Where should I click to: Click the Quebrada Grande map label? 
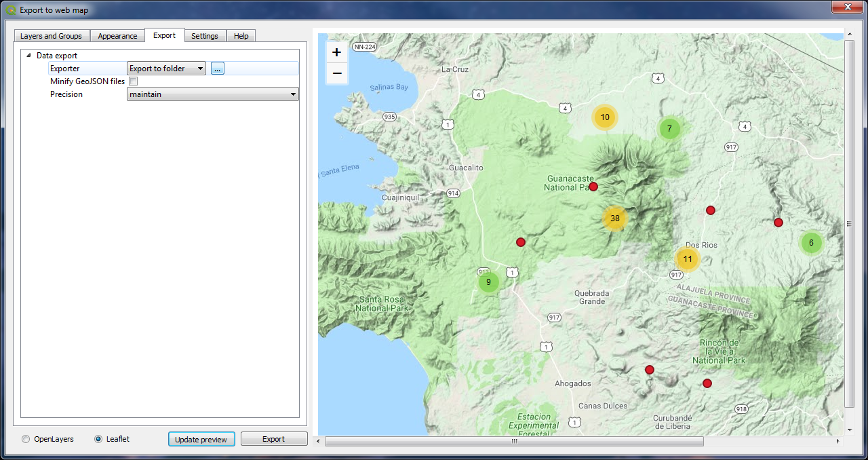click(591, 297)
